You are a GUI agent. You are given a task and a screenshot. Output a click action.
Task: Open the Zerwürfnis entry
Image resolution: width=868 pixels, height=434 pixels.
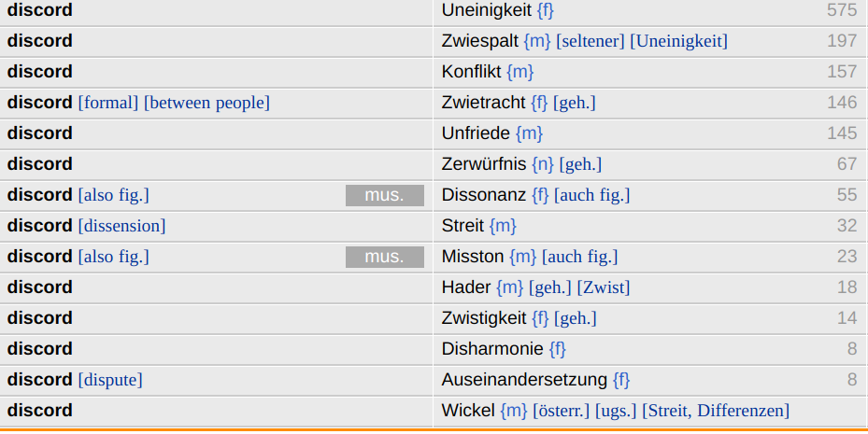[x=484, y=164]
